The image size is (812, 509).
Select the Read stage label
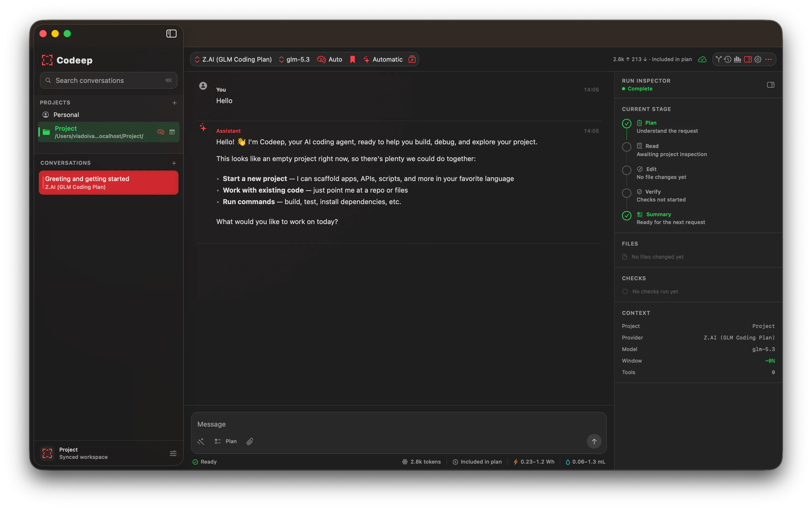click(x=652, y=146)
